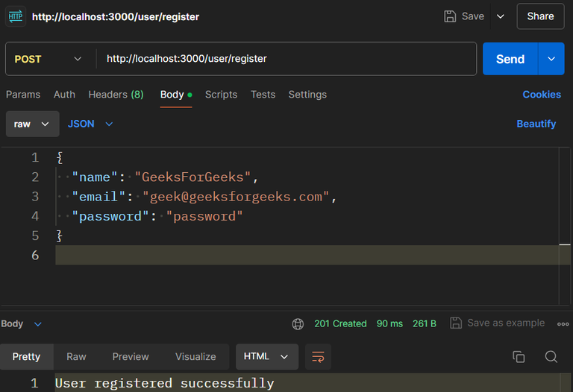Screen dimensions: 573x392
Task: Click Save as example text
Action: point(506,323)
